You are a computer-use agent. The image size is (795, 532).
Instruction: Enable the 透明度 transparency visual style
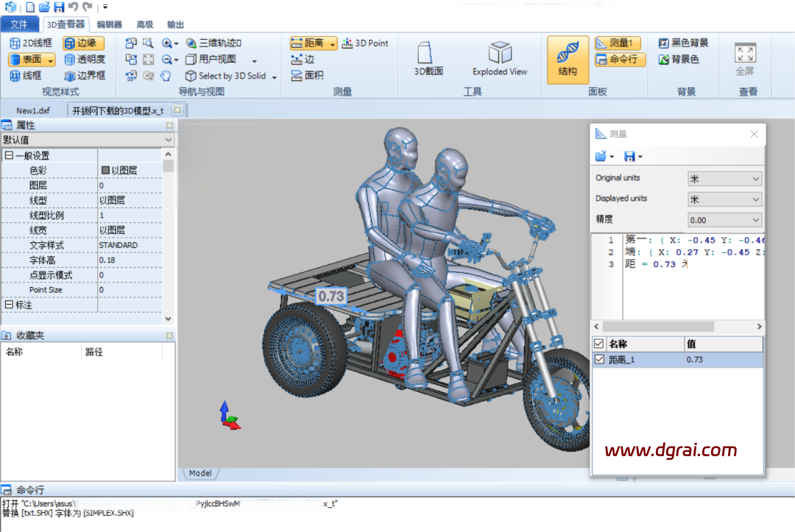85,60
